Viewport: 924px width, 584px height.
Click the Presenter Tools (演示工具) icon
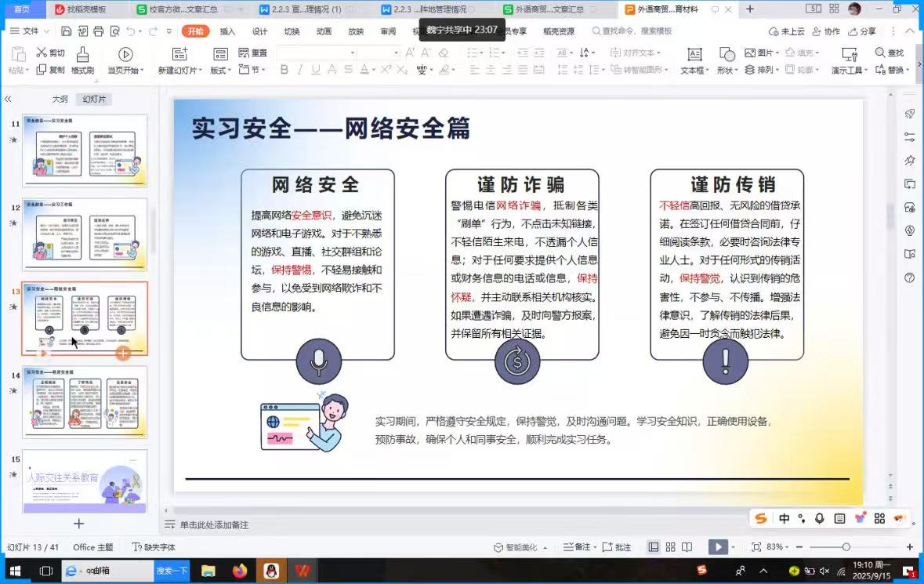[x=849, y=54]
